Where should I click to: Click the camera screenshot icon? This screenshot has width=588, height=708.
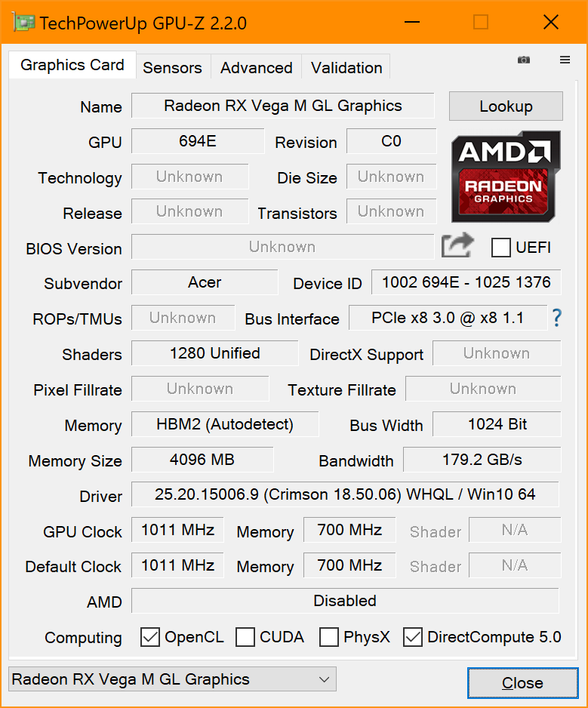524,60
